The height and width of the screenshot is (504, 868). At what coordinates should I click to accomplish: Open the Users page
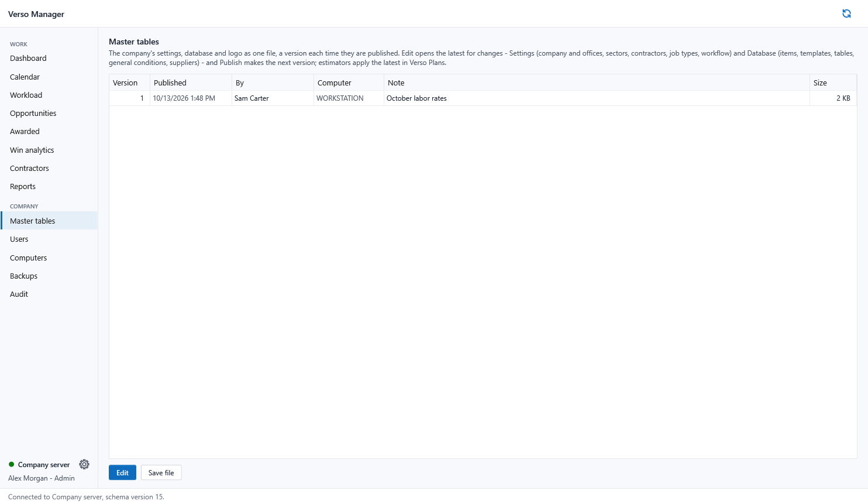click(x=49, y=239)
